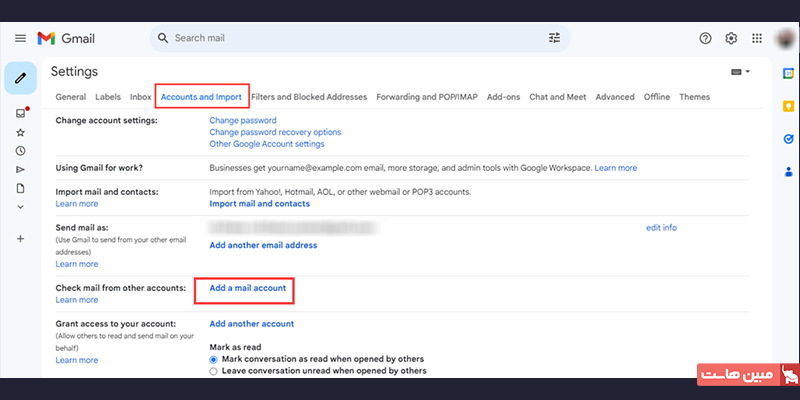Select Leave conversation unread option
Image resolution: width=800 pixels, height=400 pixels.
pyautogui.click(x=213, y=371)
